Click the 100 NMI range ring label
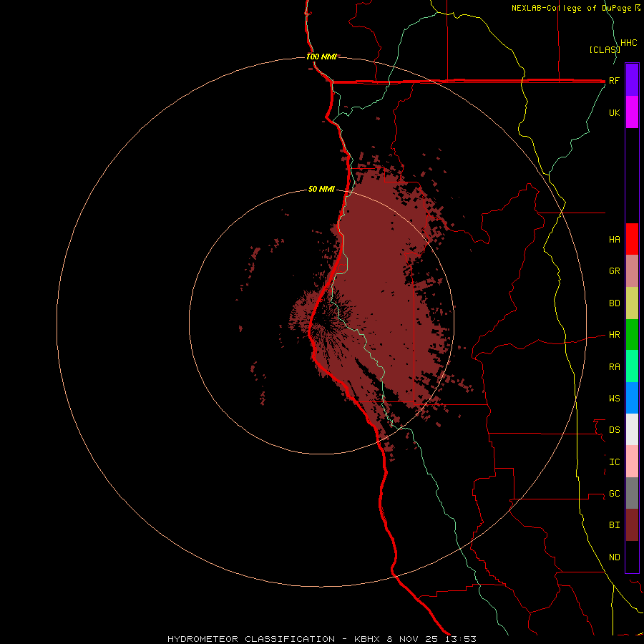The image size is (644, 644). [321, 57]
